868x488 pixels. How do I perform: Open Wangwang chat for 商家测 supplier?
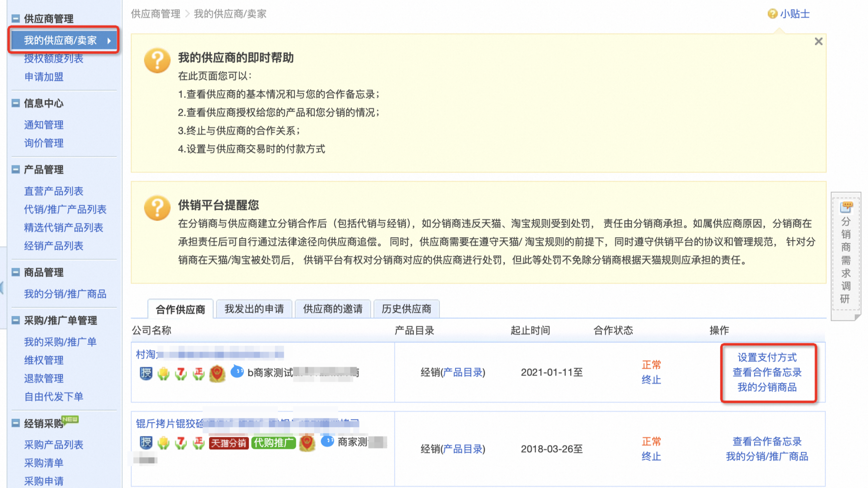pos(327,441)
